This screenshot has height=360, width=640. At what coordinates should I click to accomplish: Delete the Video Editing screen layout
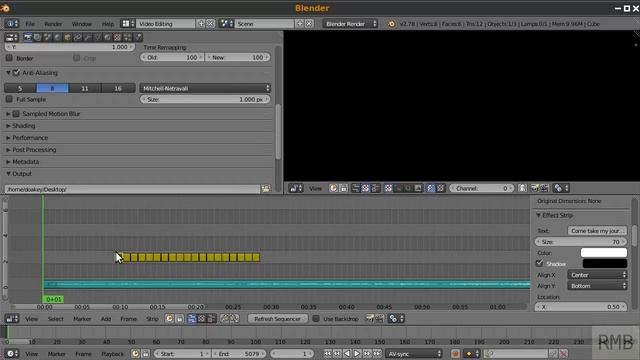tap(211, 24)
